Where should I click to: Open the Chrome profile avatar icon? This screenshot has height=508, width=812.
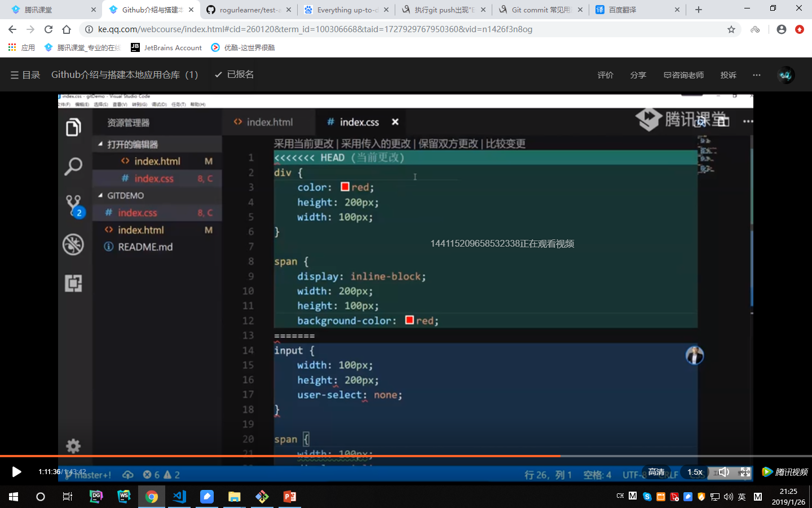pos(782,29)
